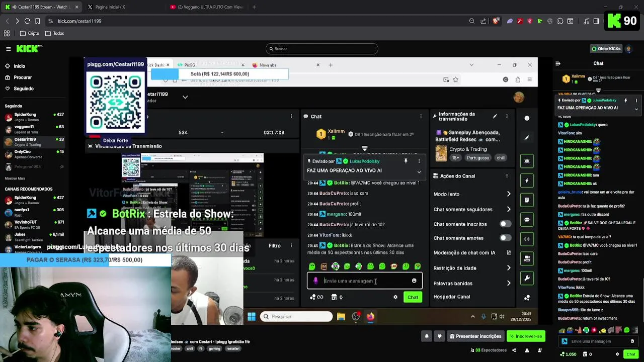The width and height of the screenshot is (644, 362).
Task: Open Seguindo in the sidebar
Action: pos(24,88)
